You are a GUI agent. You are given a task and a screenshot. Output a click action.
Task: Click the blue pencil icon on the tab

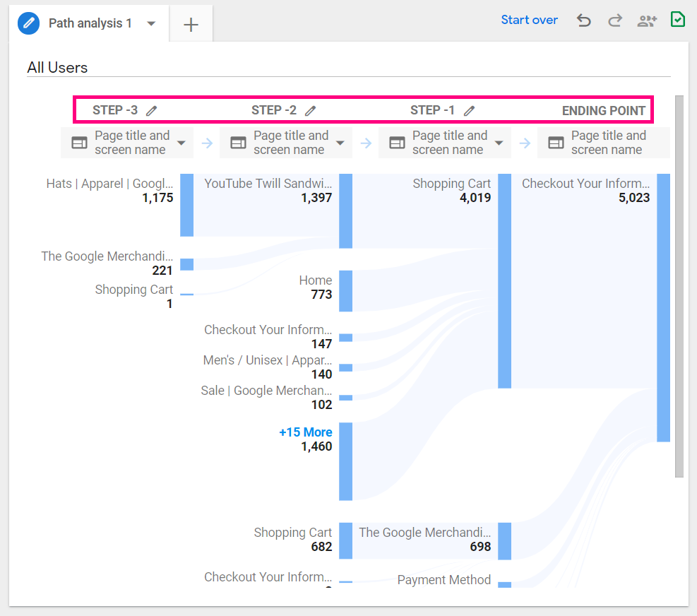tap(29, 23)
